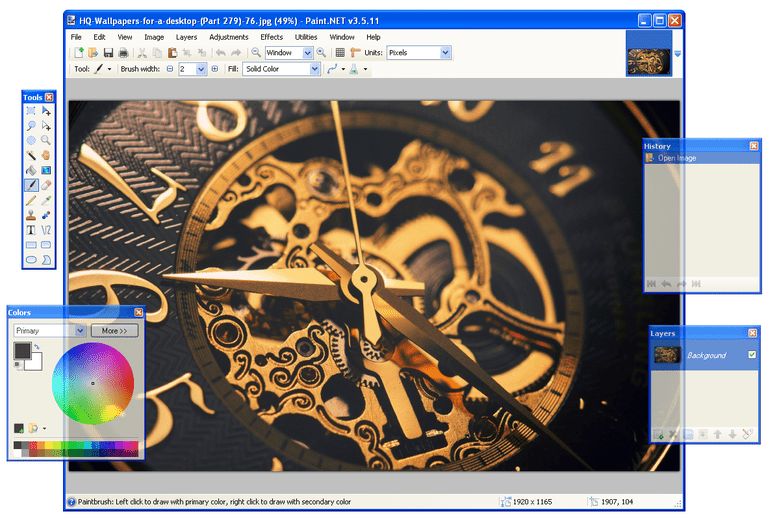Select the Clone Stamp tool

[x=31, y=215]
